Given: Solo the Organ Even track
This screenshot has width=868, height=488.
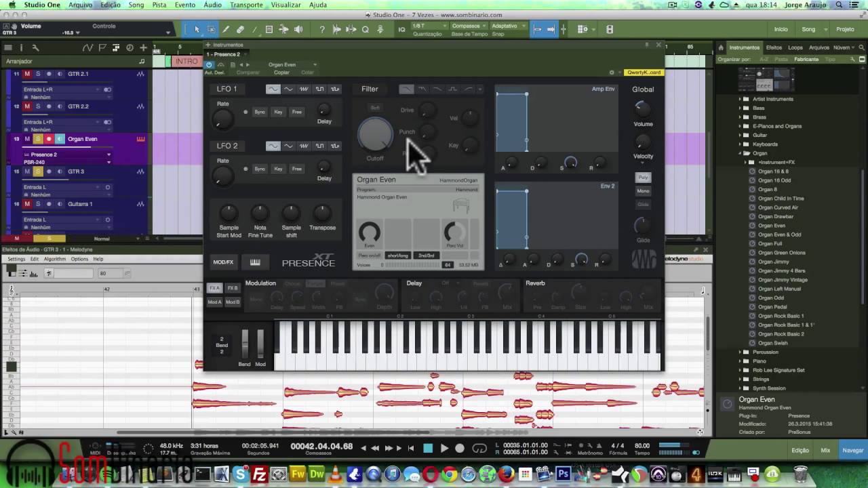Looking at the screenshot, I should pyautogui.click(x=38, y=139).
